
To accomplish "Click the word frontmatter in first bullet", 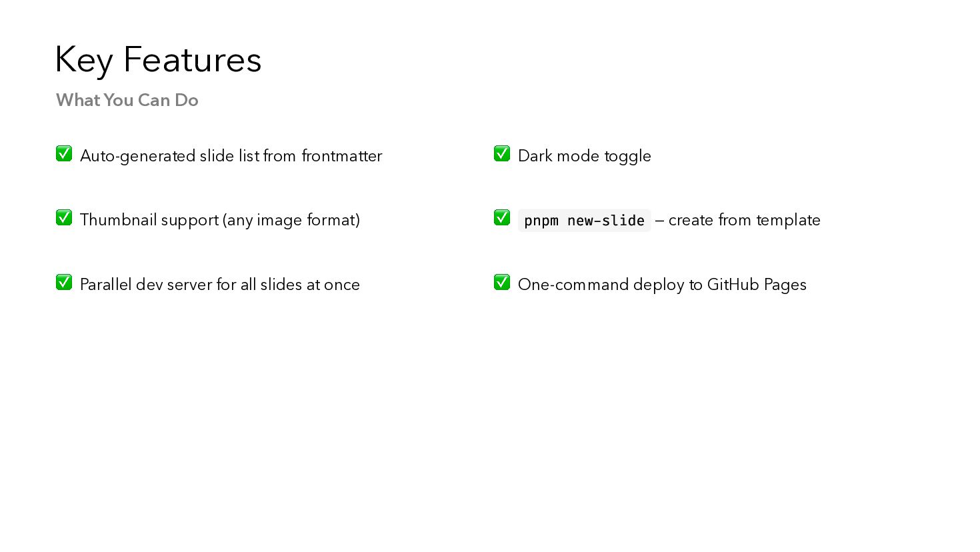I will pyautogui.click(x=342, y=156).
